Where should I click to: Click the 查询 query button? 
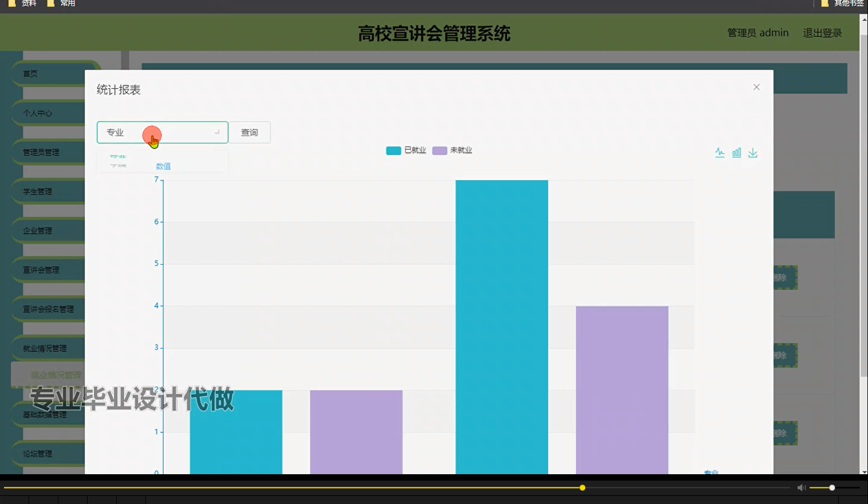[x=250, y=132]
